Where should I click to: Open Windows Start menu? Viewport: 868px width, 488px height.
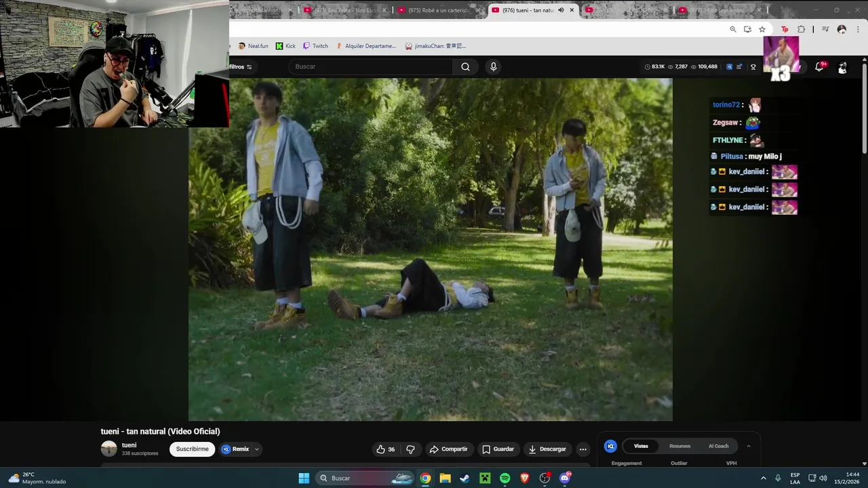[304, 478]
